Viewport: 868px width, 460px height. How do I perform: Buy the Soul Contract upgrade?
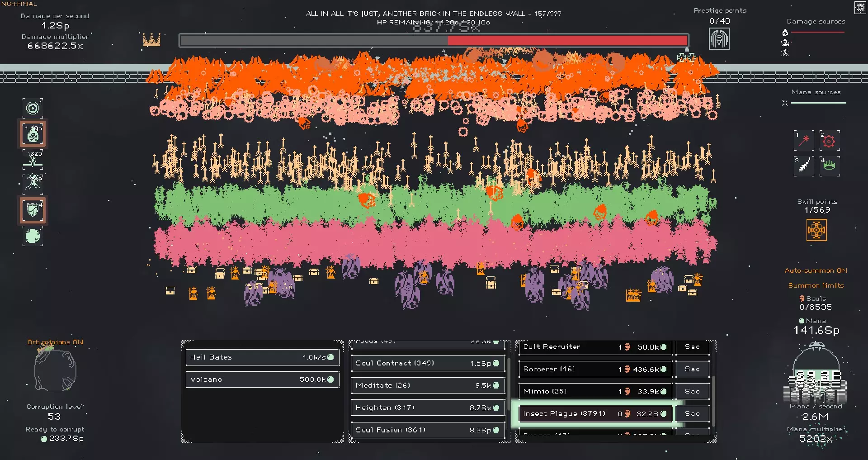point(428,363)
